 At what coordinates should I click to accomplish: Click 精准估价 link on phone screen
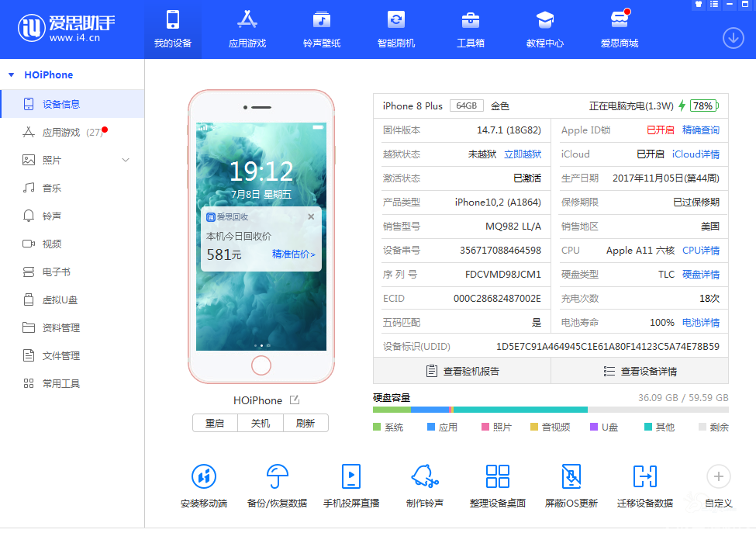tap(294, 254)
